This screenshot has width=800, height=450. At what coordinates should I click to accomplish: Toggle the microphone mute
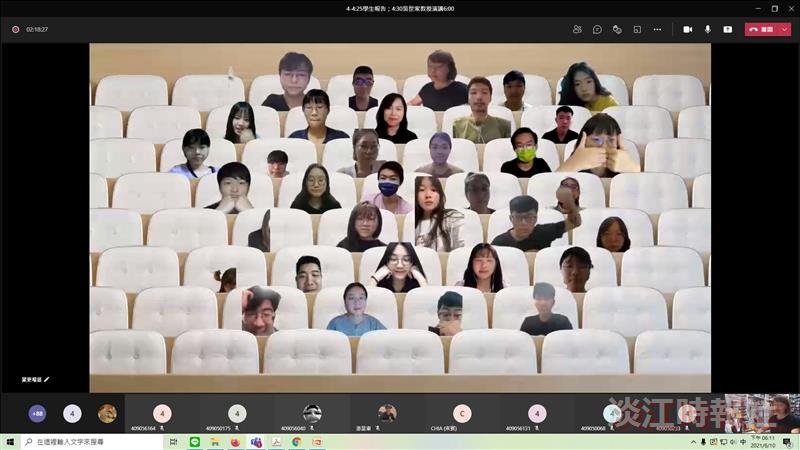click(x=708, y=30)
